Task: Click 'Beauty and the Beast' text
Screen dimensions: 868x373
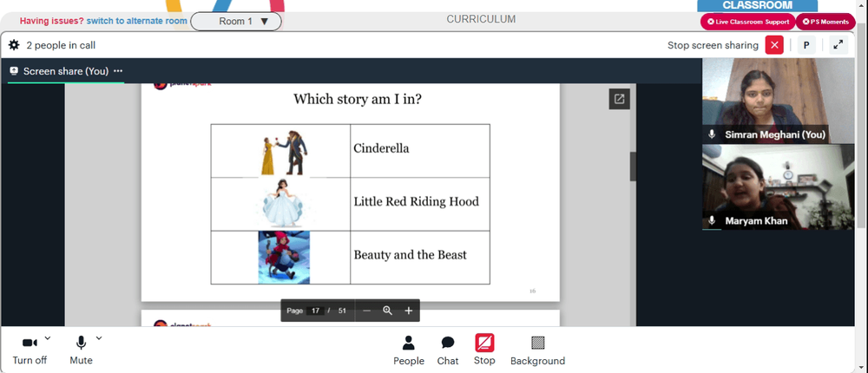Action: [x=411, y=254]
